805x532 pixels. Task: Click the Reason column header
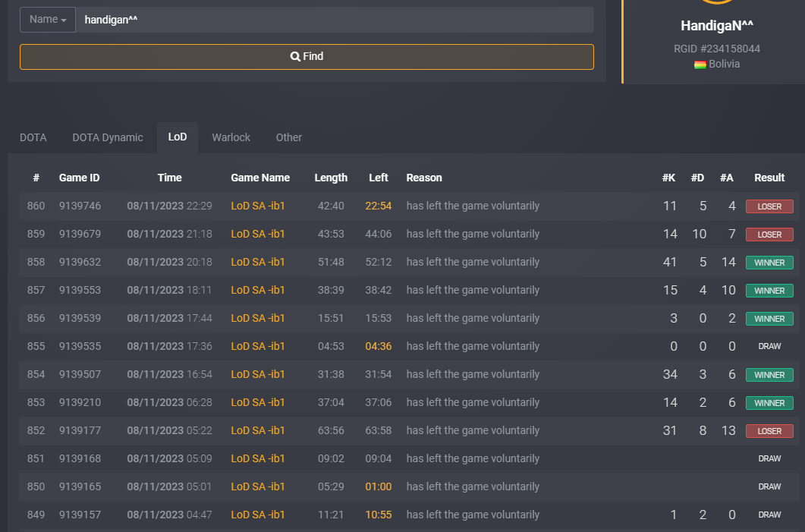pyautogui.click(x=424, y=178)
